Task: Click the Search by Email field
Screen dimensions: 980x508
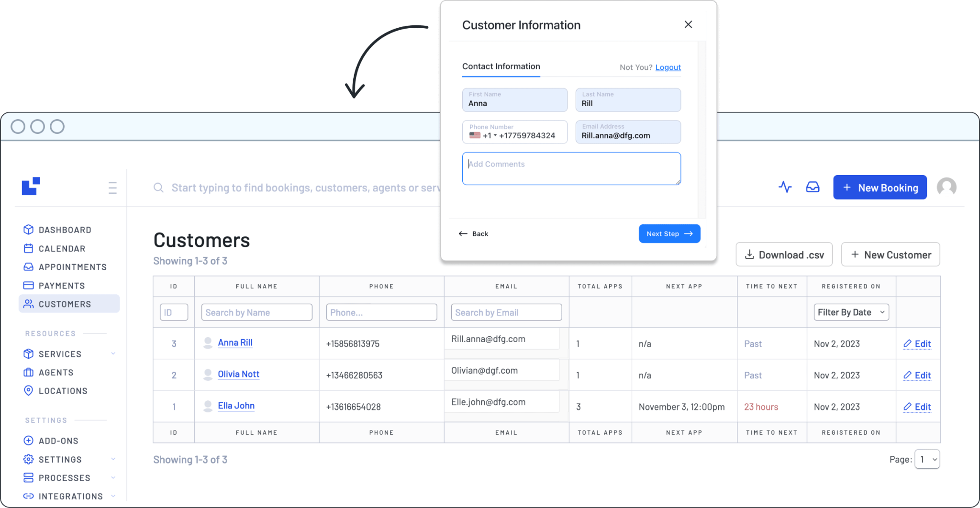Action: [x=506, y=312]
